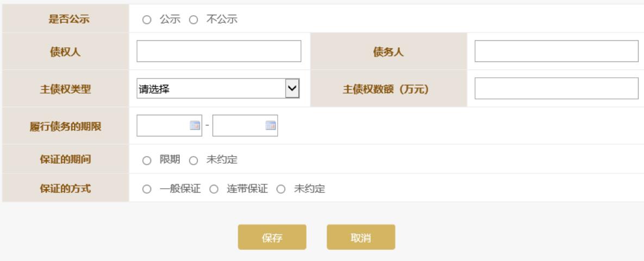Select 连带保证 guarantee method

(x=214, y=189)
